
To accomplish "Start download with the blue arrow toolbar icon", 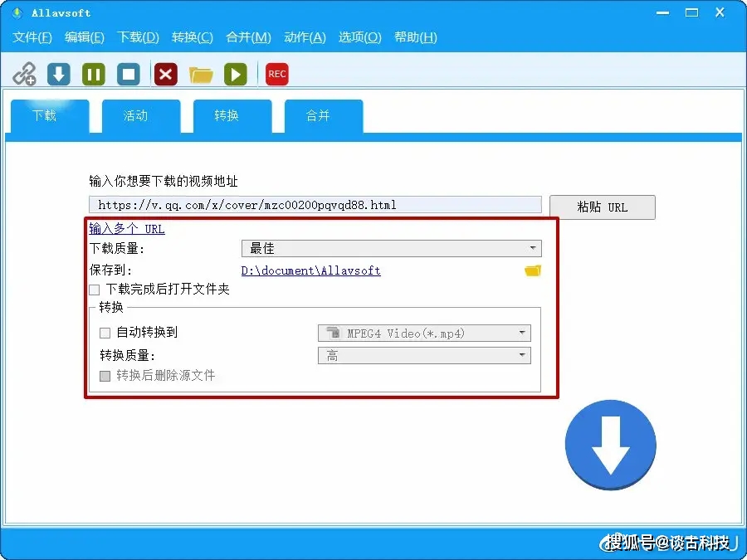I will [57, 73].
